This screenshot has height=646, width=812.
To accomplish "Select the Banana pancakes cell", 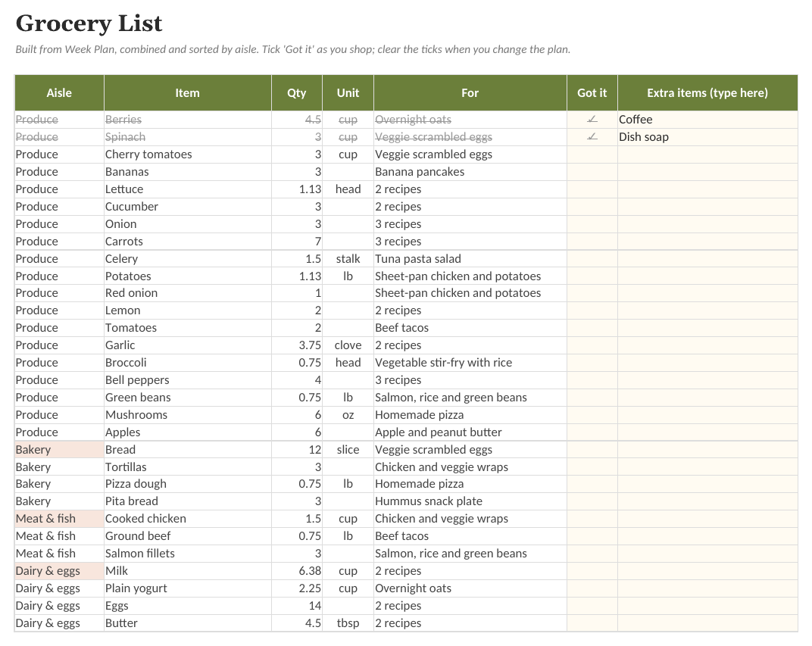I will tap(470, 172).
